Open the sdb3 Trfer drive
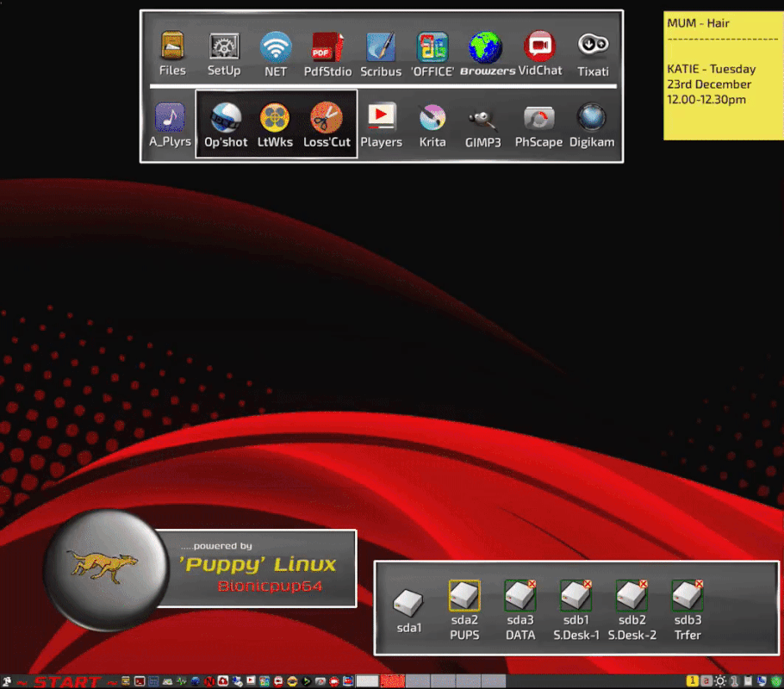This screenshot has height=689, width=784. [687, 595]
